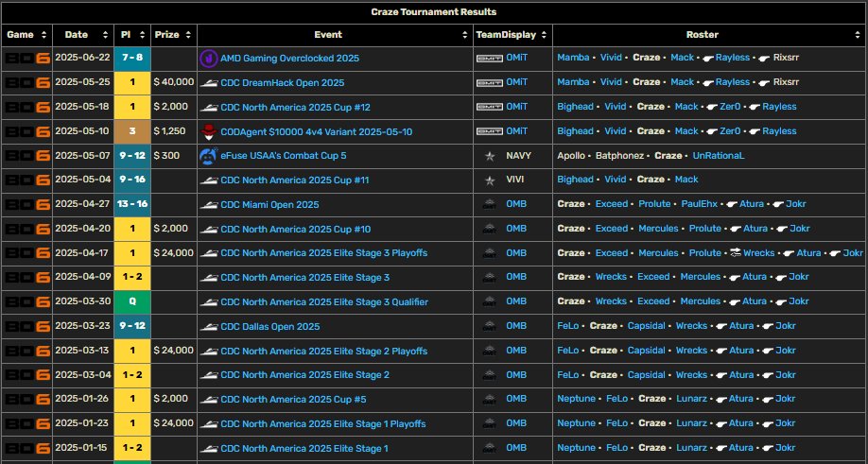The image size is (868, 464).
Task: Open CODAgent $10000 4v4 Variant event
Action: coord(317,131)
